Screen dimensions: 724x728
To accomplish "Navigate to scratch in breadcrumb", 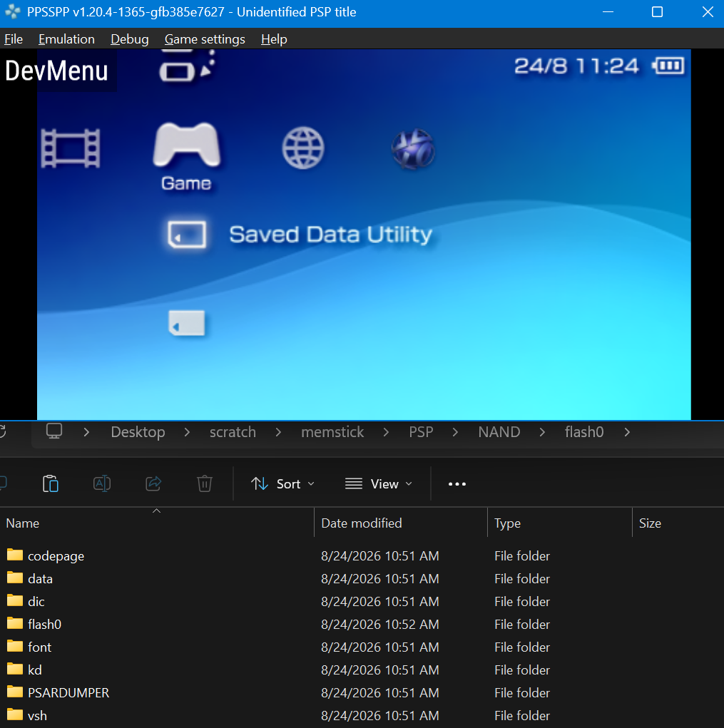I will click(233, 432).
